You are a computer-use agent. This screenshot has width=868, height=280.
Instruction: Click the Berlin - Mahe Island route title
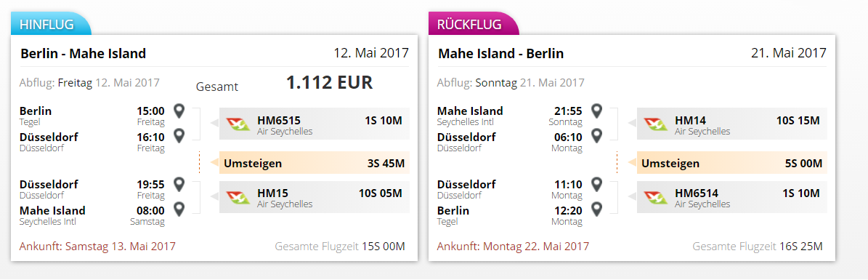pos(83,54)
